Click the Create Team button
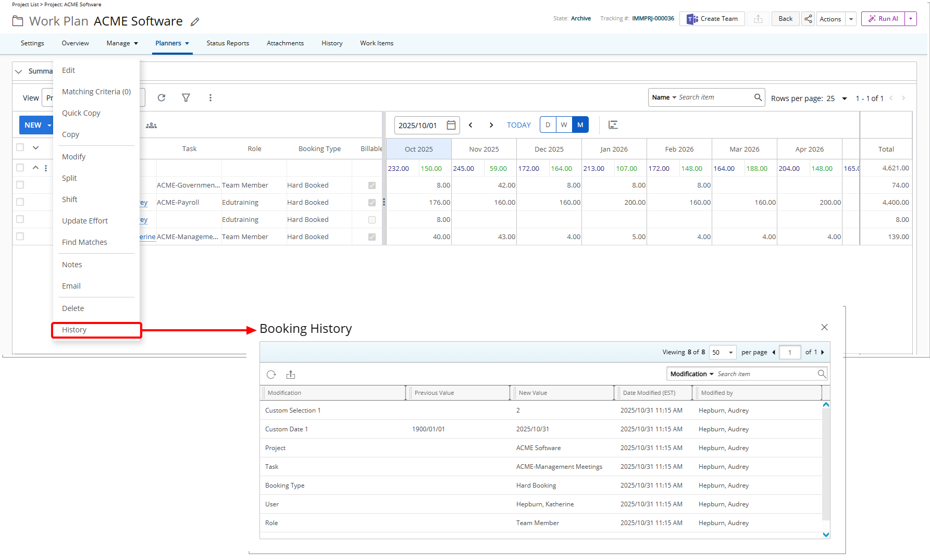930x560 pixels. click(x=712, y=19)
